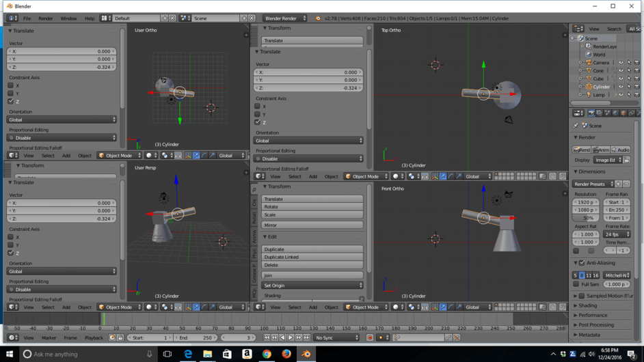Open the Set Origin dropdown
Viewport: 644px width, 362px height.
coord(312,286)
